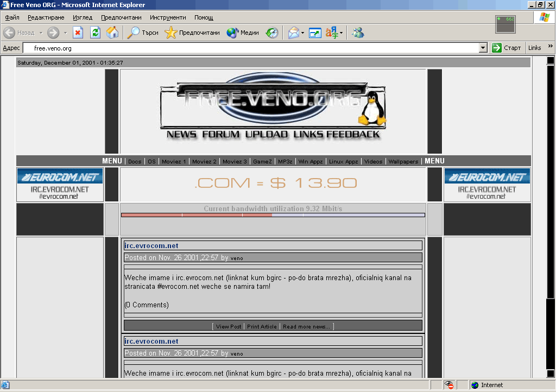Open the Linux Appz category
This screenshot has width=556, height=392.
pos(344,162)
